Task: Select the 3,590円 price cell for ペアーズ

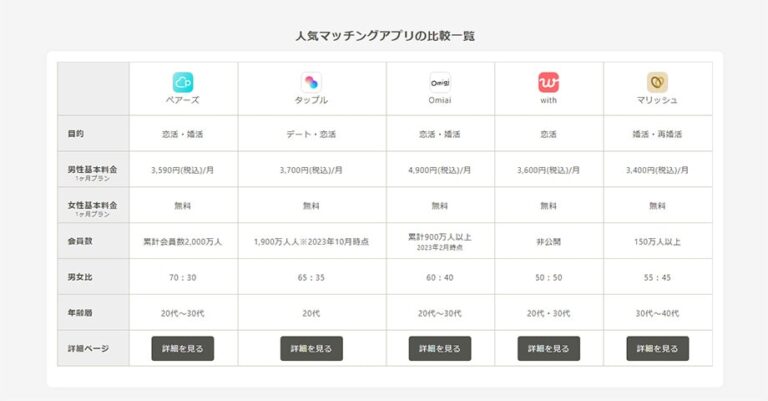Action: pyautogui.click(x=183, y=170)
